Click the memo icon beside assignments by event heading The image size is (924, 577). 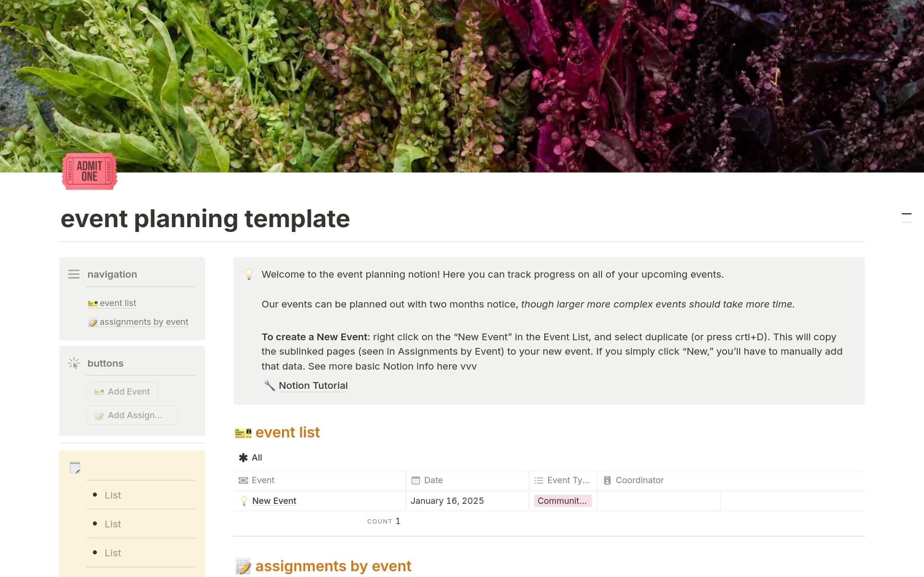point(244,566)
